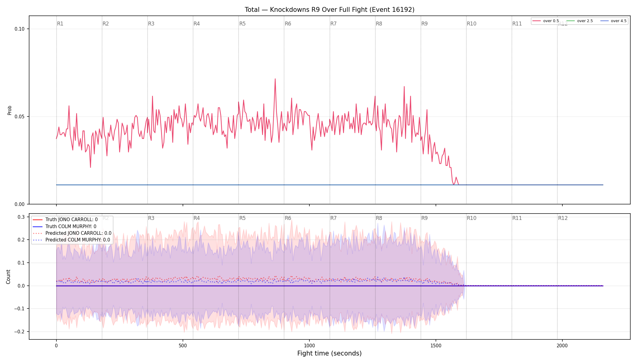Click the R8 round label in the Prob chart
This screenshot has width=637, height=364.
coord(379,24)
